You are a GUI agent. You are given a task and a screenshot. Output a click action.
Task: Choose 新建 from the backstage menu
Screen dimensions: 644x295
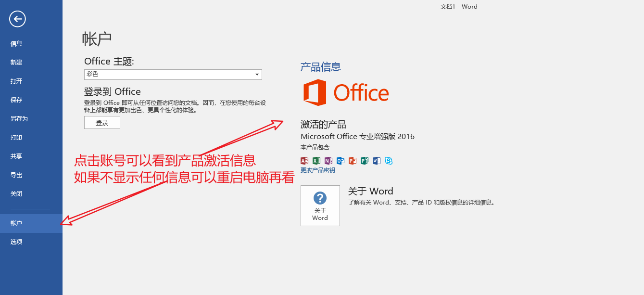[x=16, y=63]
